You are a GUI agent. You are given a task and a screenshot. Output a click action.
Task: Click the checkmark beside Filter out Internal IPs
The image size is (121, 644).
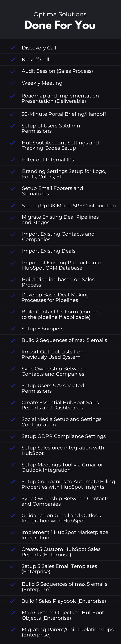pos(13,160)
